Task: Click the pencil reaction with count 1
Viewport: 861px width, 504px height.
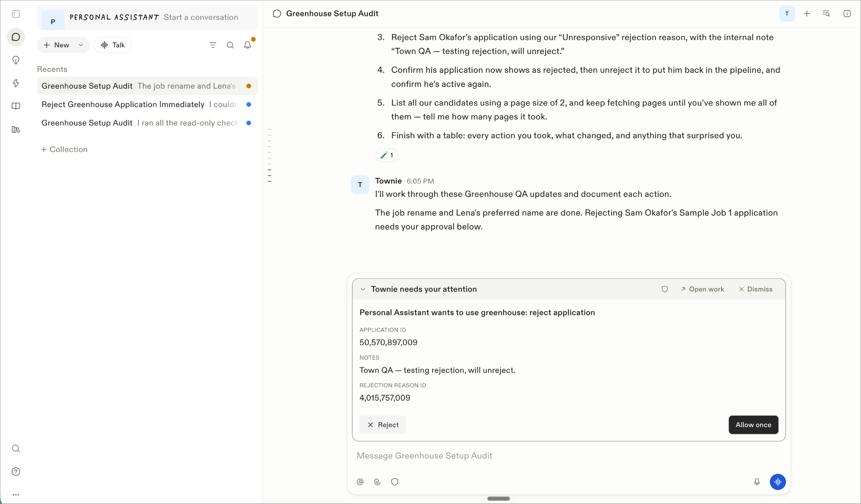Action: 386,155
